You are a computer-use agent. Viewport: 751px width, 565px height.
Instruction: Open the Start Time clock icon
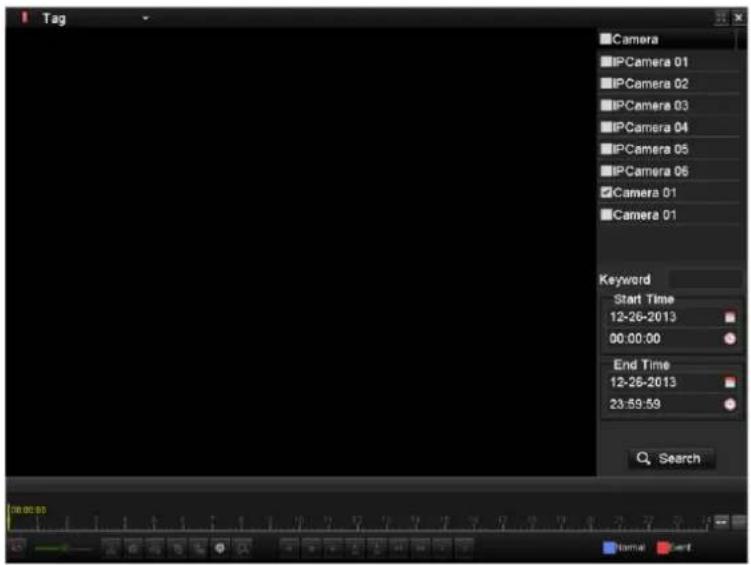(729, 339)
